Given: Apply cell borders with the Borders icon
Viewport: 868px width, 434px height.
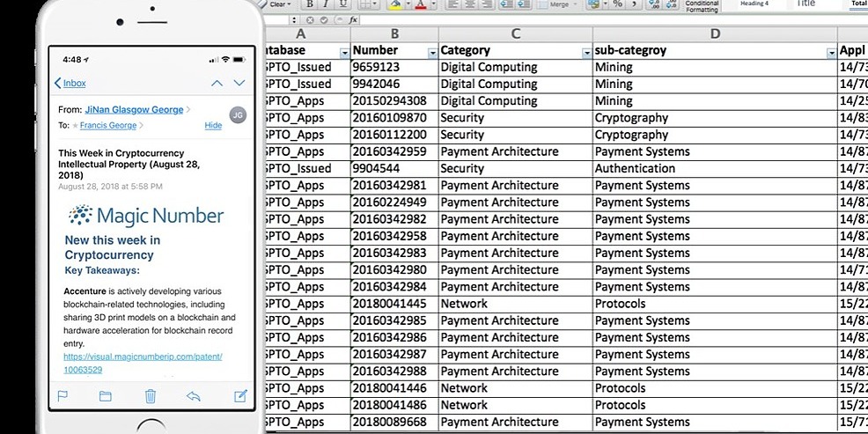Looking at the screenshot, I should coord(365,4).
